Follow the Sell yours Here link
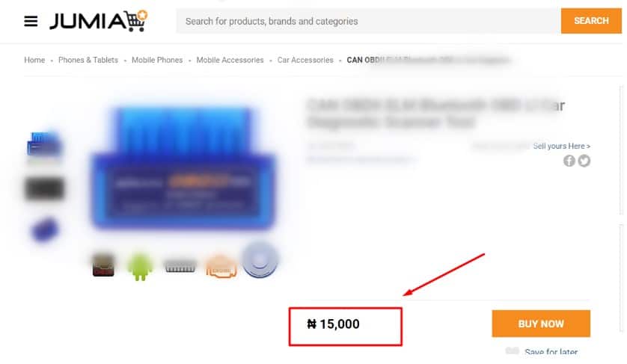 coord(561,146)
